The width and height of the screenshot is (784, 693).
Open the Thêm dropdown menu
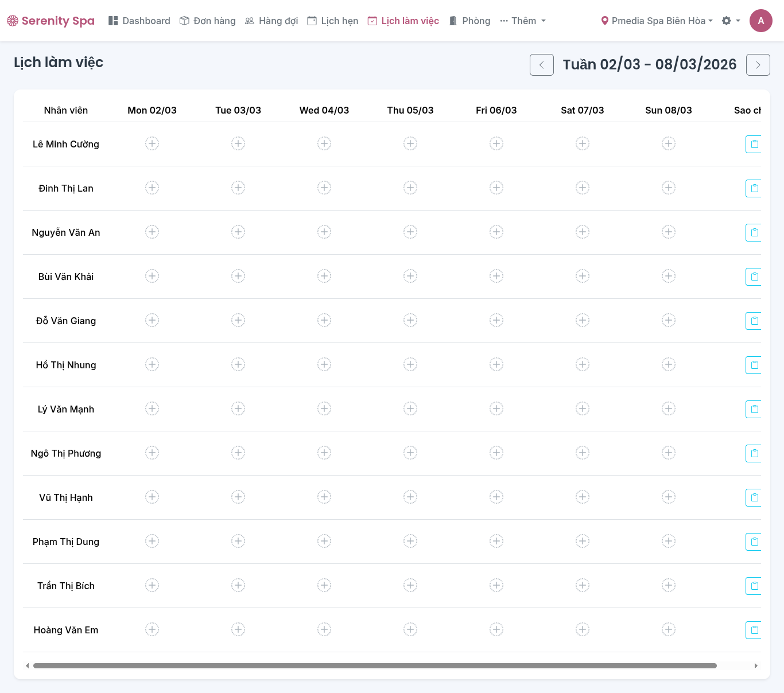tap(523, 21)
